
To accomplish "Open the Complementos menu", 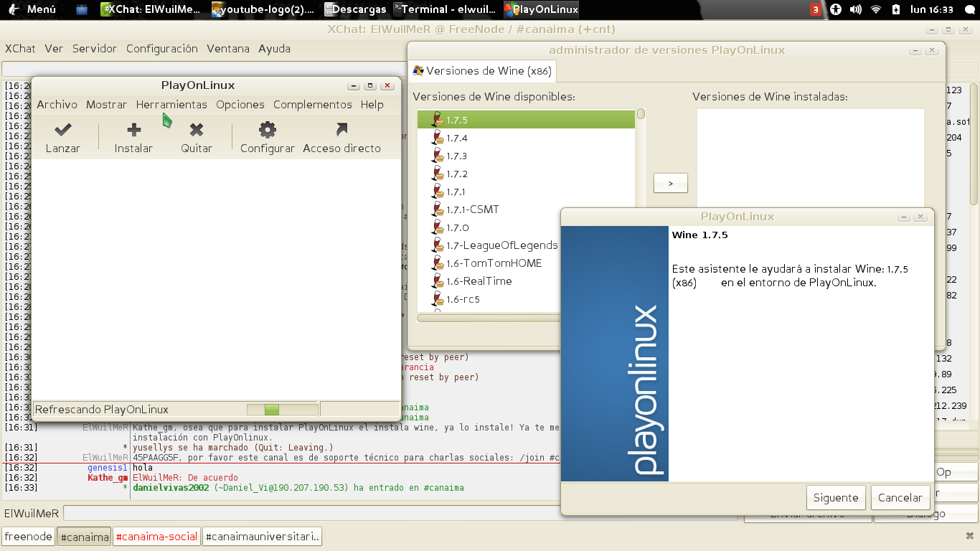I will click(x=313, y=105).
